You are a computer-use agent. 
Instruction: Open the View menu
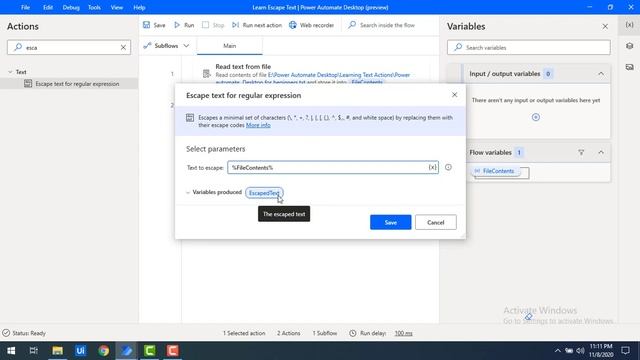117,7
